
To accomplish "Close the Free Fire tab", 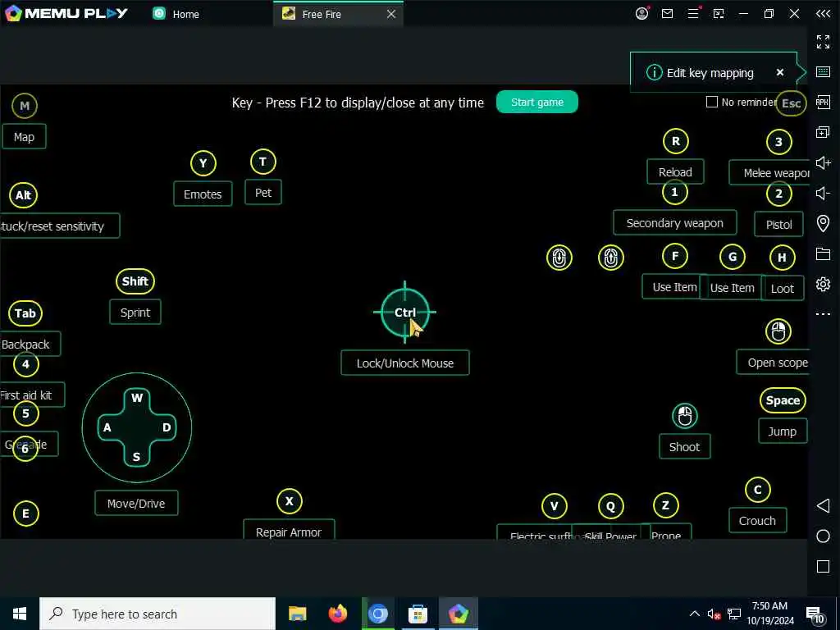I will pos(391,14).
